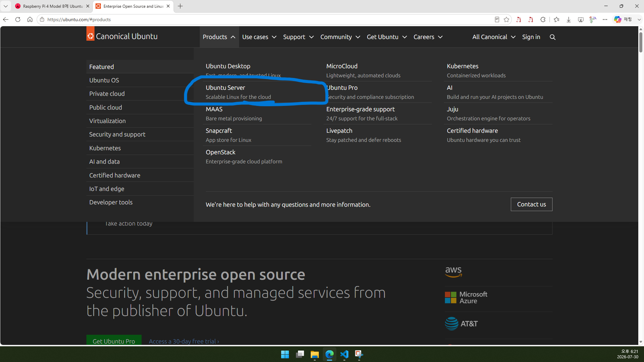Start a screenshot capture from browser toolbar
This screenshot has height=362, width=644.
581,19
